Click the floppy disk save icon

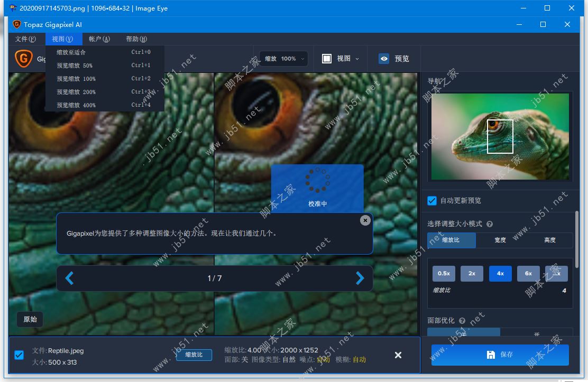click(491, 355)
